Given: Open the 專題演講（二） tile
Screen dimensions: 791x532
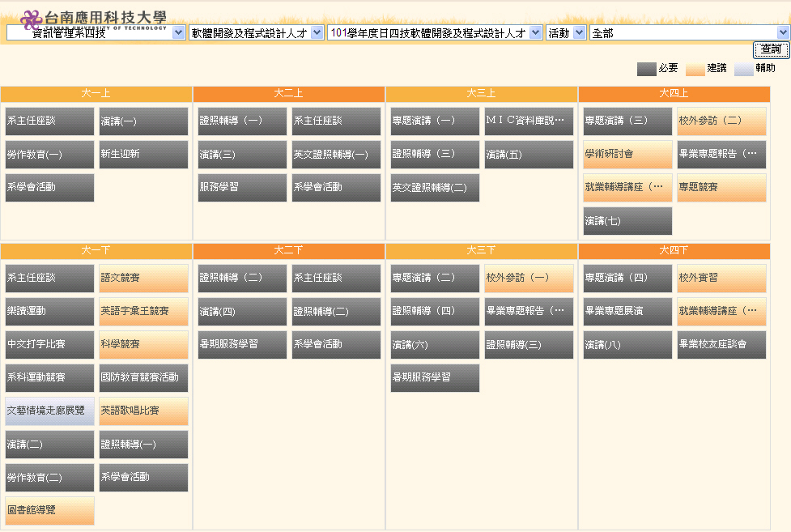Looking at the screenshot, I should [435, 278].
